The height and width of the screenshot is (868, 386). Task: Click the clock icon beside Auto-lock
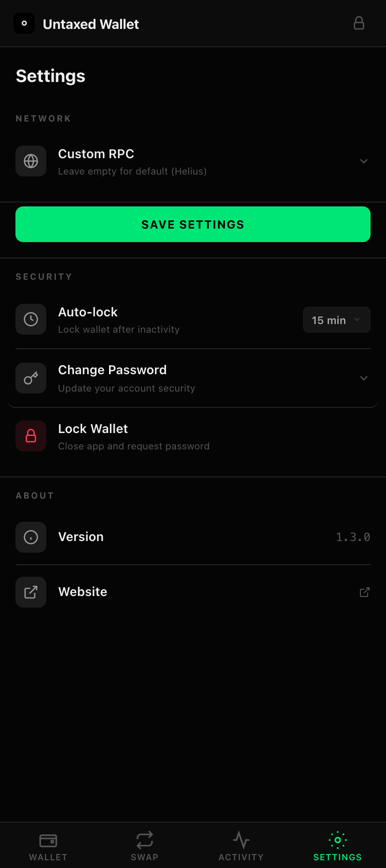click(31, 319)
